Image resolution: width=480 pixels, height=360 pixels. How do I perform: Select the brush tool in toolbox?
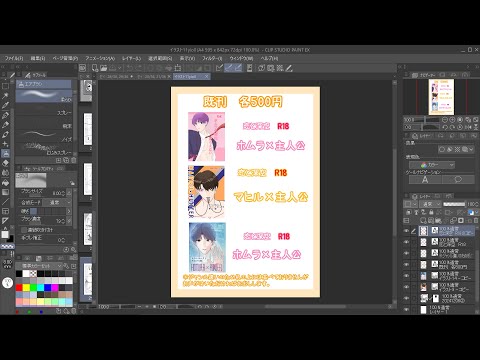click(x=5, y=134)
